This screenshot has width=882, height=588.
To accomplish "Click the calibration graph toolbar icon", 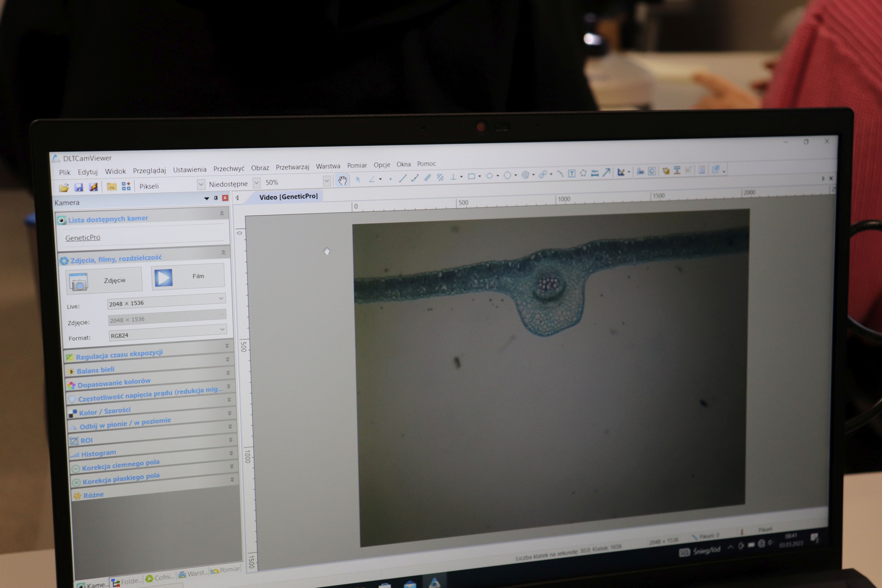I will point(621,172).
